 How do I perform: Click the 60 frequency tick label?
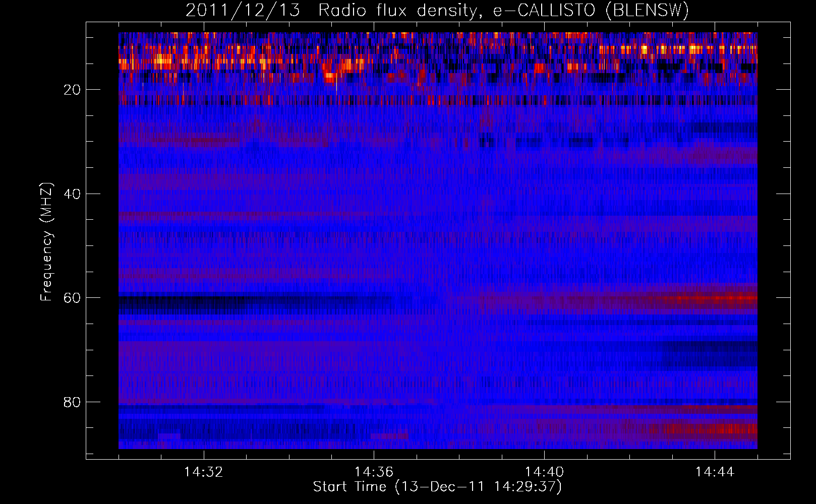[73, 298]
